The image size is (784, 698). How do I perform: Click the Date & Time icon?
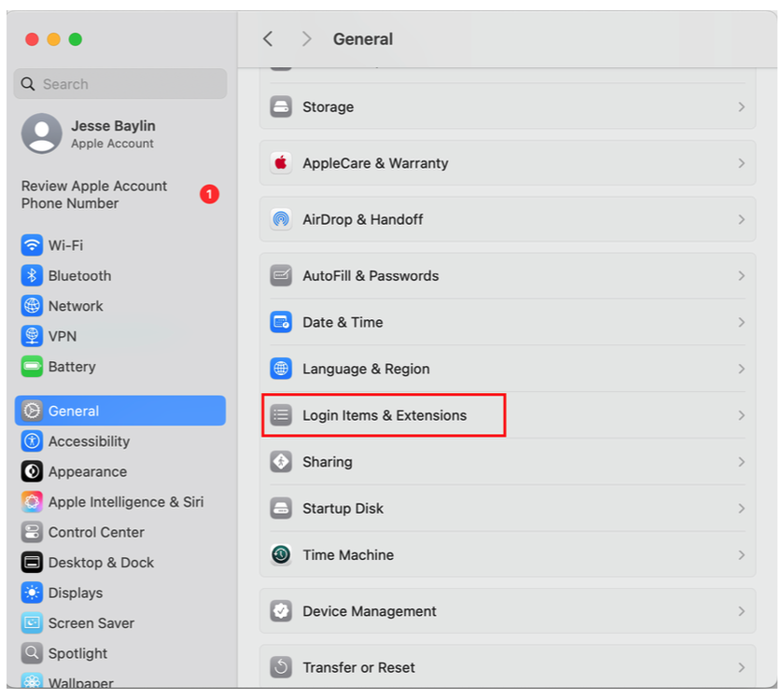[281, 322]
